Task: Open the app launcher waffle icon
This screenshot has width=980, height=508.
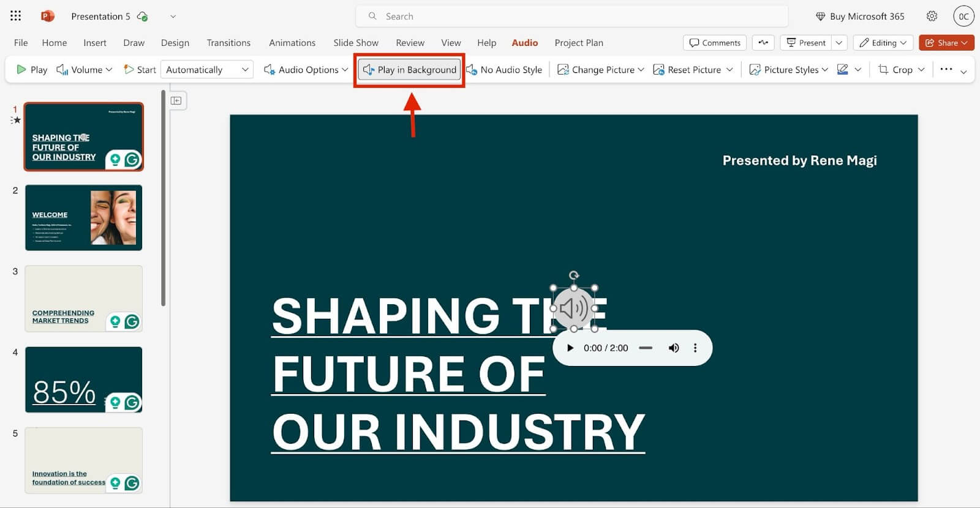Action: [x=15, y=16]
